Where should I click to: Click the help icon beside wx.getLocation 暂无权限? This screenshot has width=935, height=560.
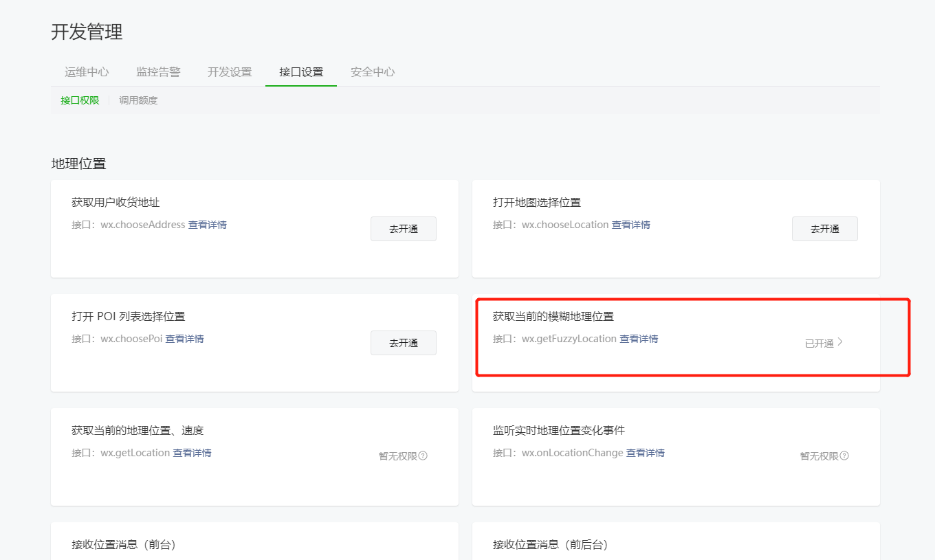[x=423, y=456]
